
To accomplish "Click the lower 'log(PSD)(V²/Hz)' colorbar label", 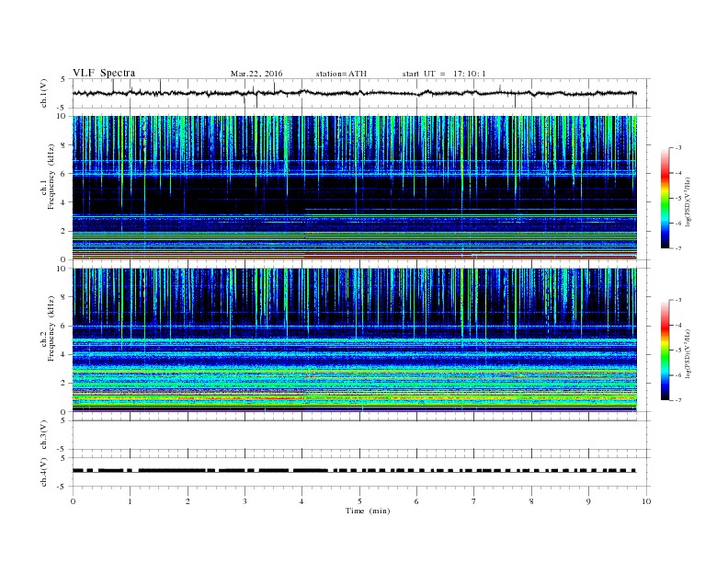I will 688,353.
